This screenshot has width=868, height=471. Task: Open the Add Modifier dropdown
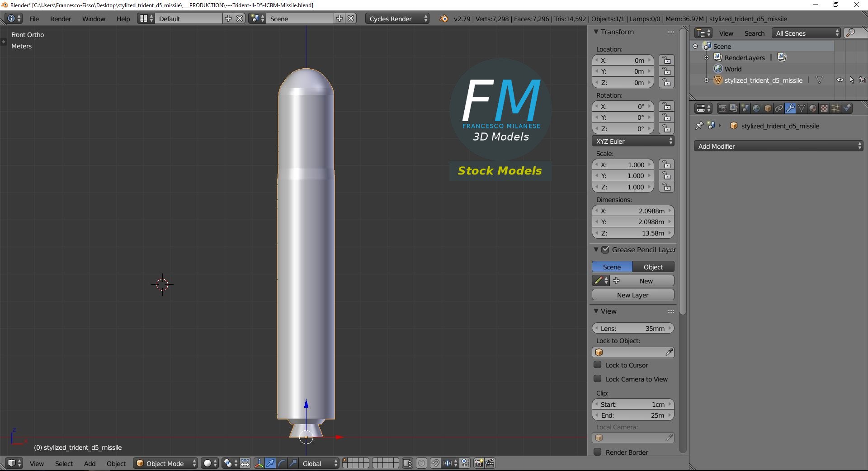click(x=778, y=146)
